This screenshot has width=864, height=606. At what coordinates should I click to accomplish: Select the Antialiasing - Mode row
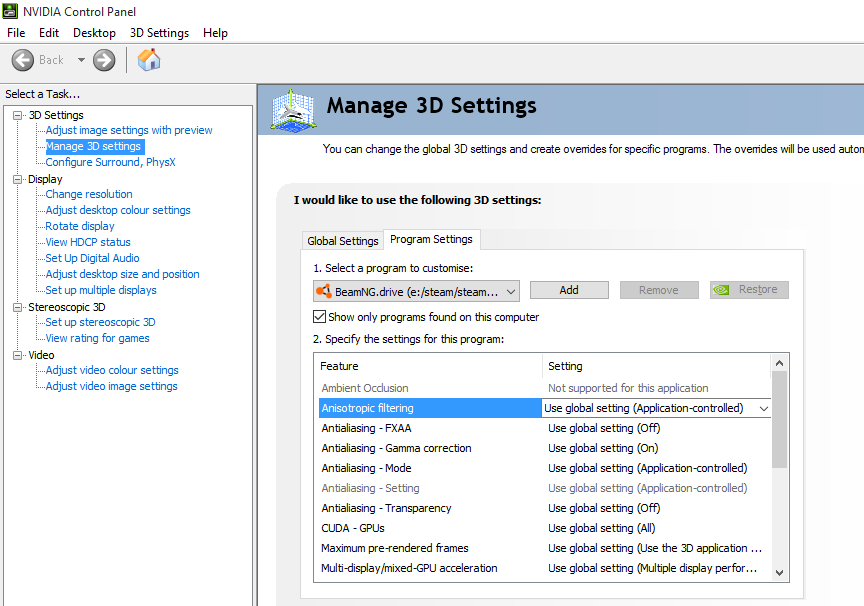pyautogui.click(x=545, y=468)
